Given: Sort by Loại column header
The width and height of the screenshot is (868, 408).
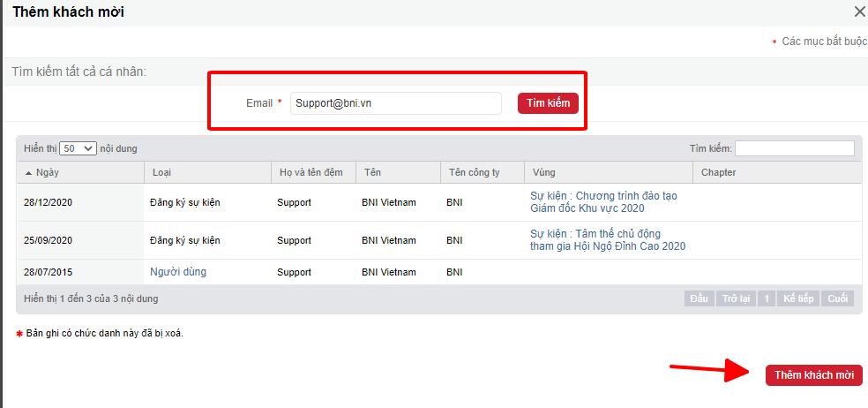Looking at the screenshot, I should pos(207,172).
